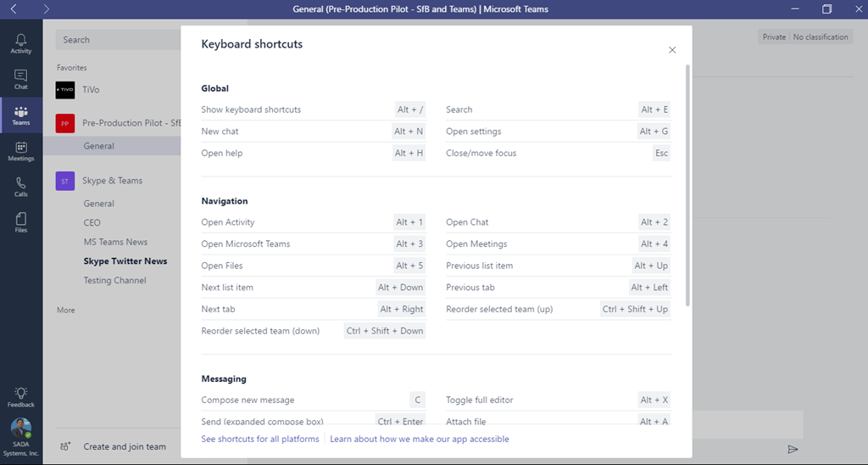The height and width of the screenshot is (465, 868).
Task: Click the Compose new message label
Action: click(248, 401)
